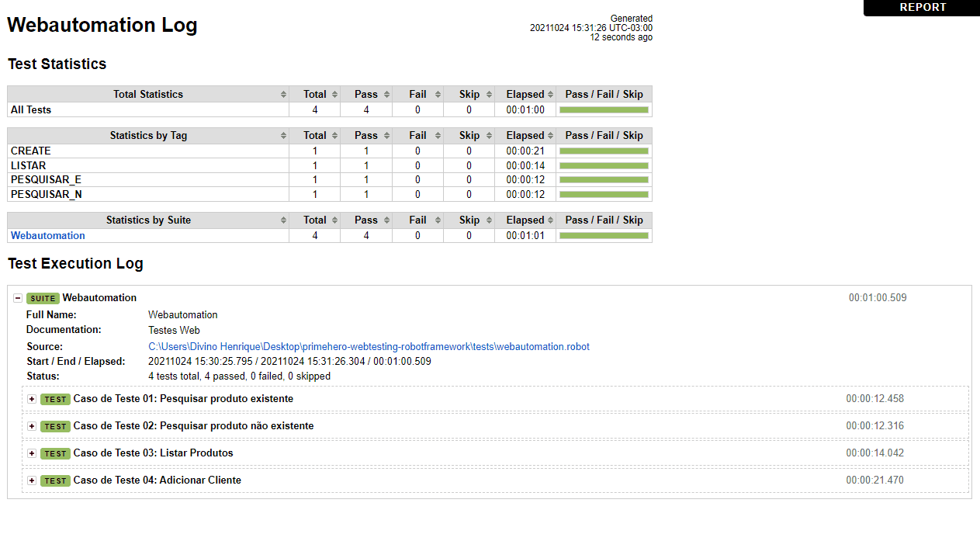Click elapsed time 00:00:12.458

click(875, 399)
